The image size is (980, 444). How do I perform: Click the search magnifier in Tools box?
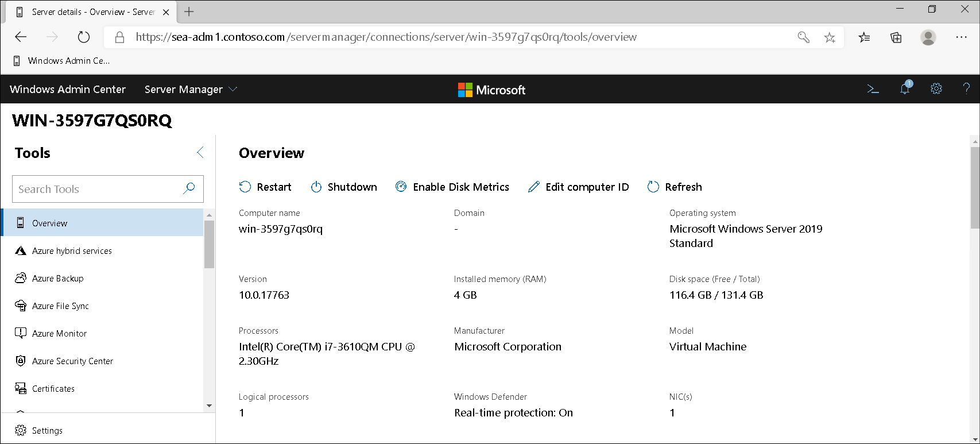[x=189, y=188]
